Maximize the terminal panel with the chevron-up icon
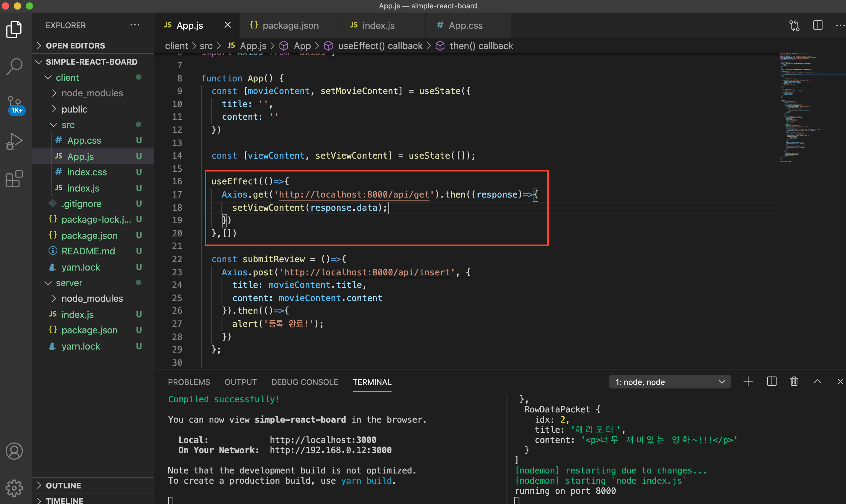846x504 pixels. point(817,382)
